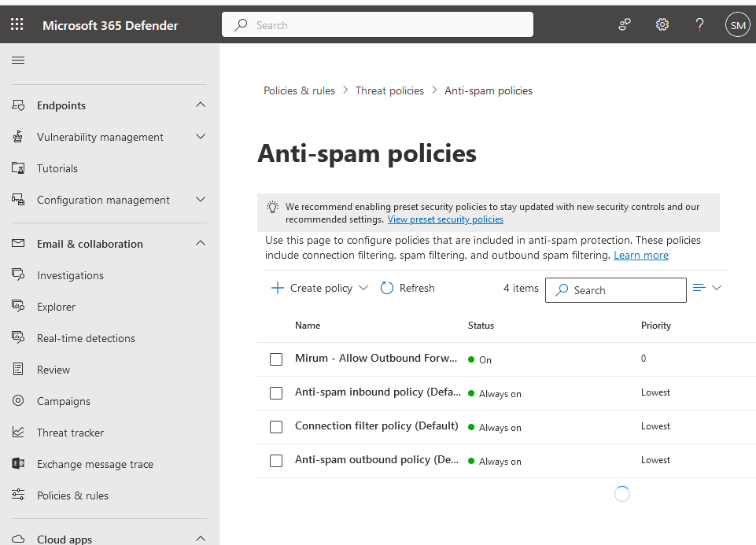Screen dimensions: 756x545
Task: Open Tutorials in the sidebar
Action: click(57, 168)
